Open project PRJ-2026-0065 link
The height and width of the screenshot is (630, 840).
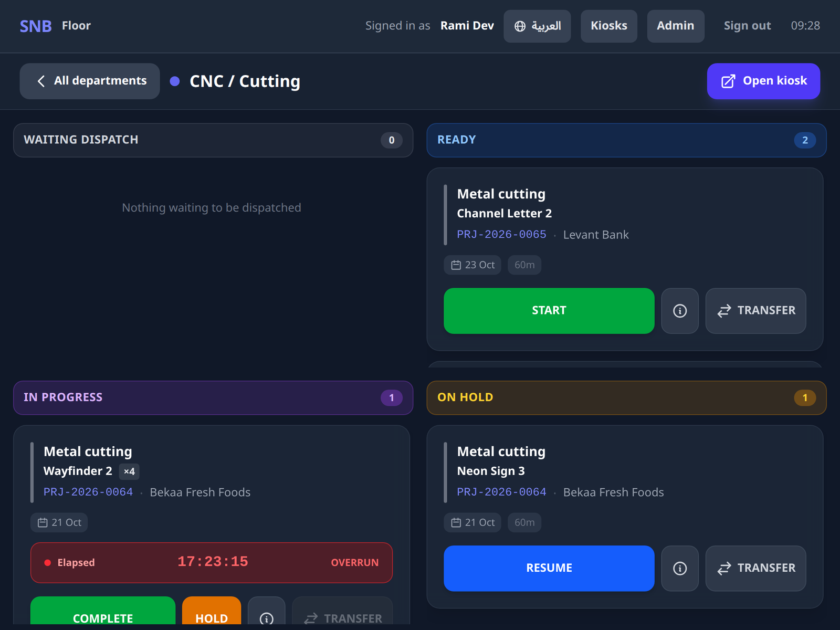tap(501, 235)
